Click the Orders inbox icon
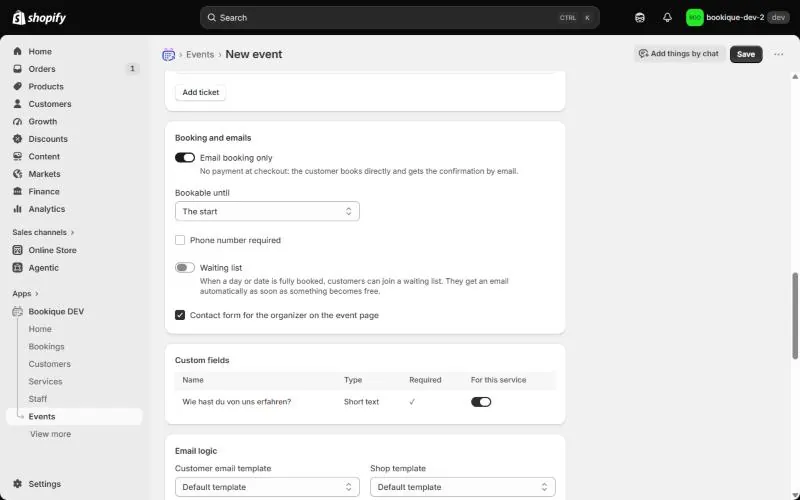 click(17, 69)
